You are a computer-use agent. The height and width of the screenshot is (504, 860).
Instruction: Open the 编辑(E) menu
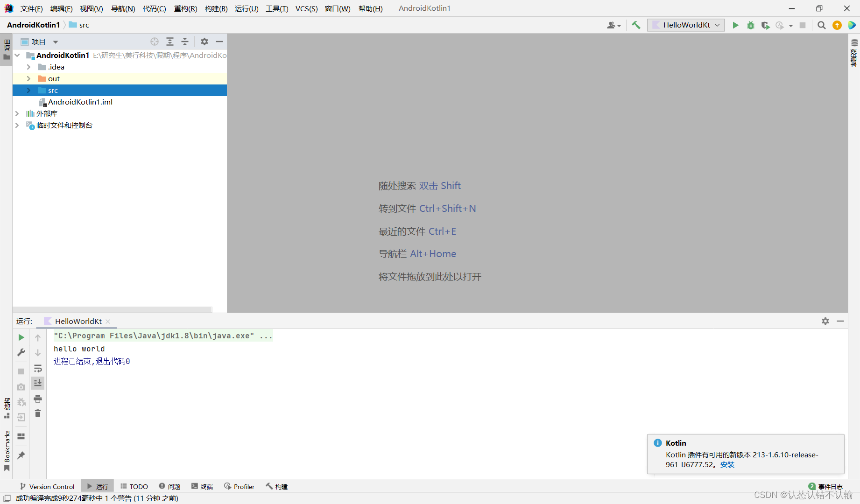61,8
